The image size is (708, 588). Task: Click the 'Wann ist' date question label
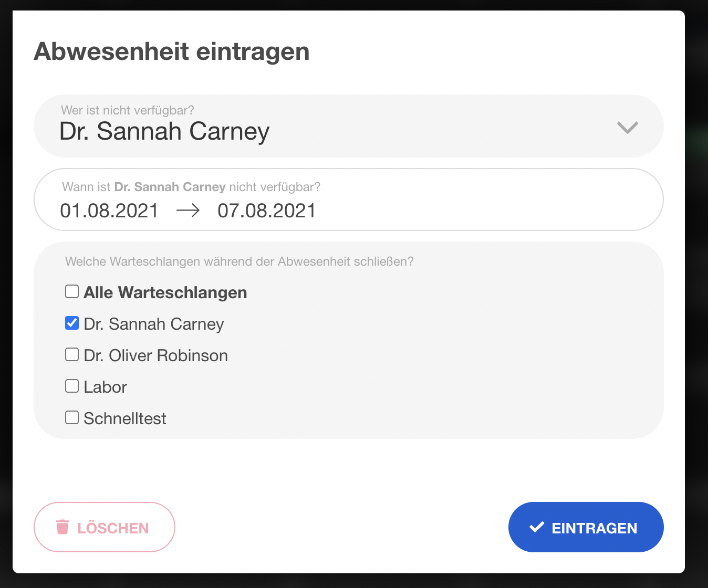(86, 187)
